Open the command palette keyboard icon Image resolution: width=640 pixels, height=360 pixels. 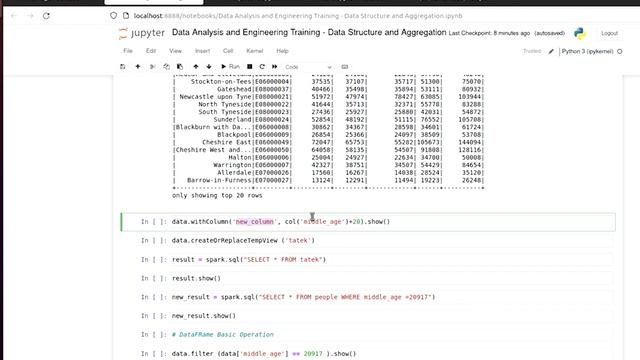[x=344, y=67]
